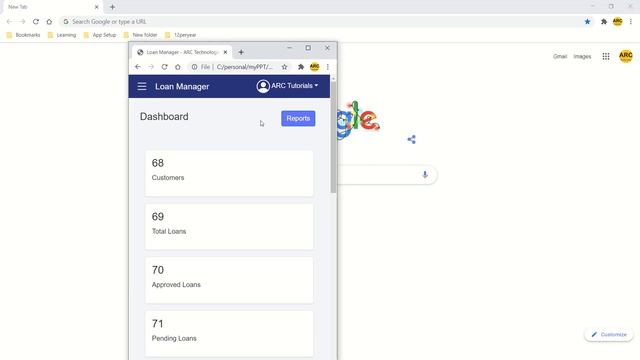The width and height of the screenshot is (640, 360).
Task: Click the 68 Customers card
Action: point(229,173)
